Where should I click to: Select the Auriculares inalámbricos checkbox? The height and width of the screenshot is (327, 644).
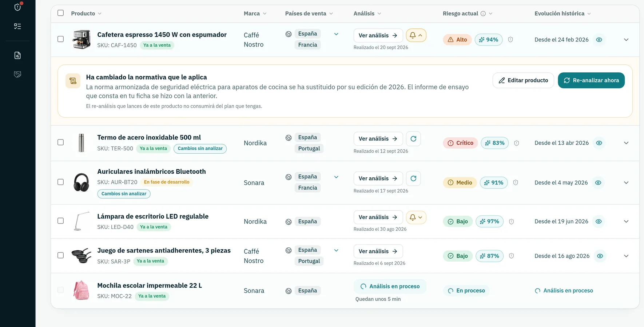click(61, 182)
